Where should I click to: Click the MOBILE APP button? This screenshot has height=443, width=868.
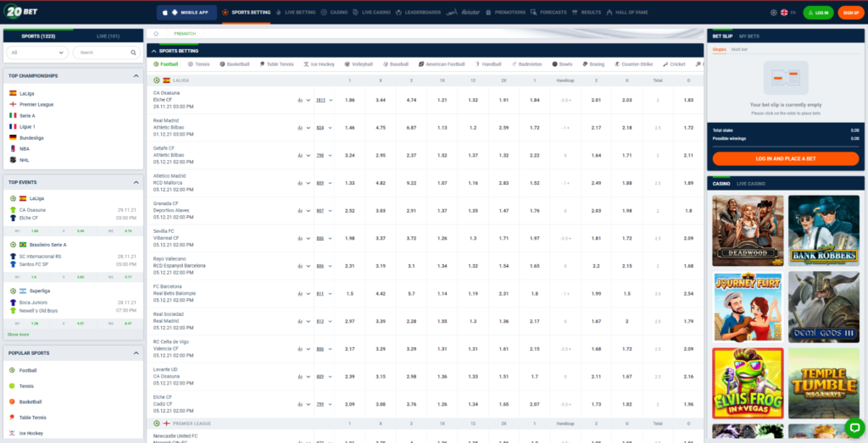tap(186, 12)
